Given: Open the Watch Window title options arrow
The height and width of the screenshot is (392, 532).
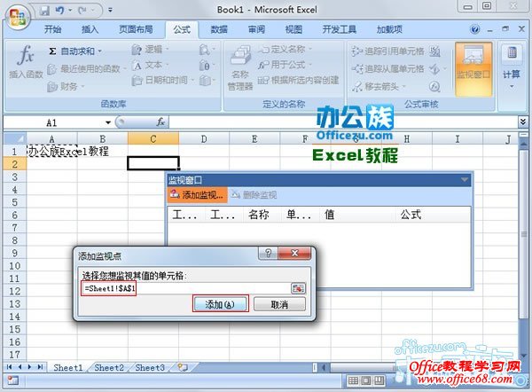Looking at the screenshot, I should tap(465, 180).
